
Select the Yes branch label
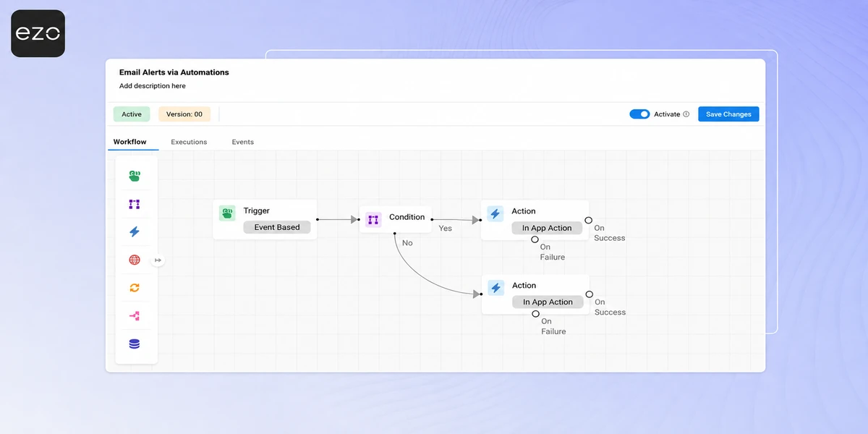pos(445,228)
